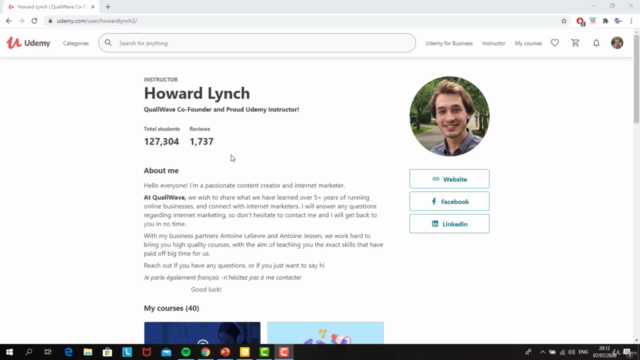The image size is (640, 360).
Task: Click the ENG language indicator
Action: 583,352
